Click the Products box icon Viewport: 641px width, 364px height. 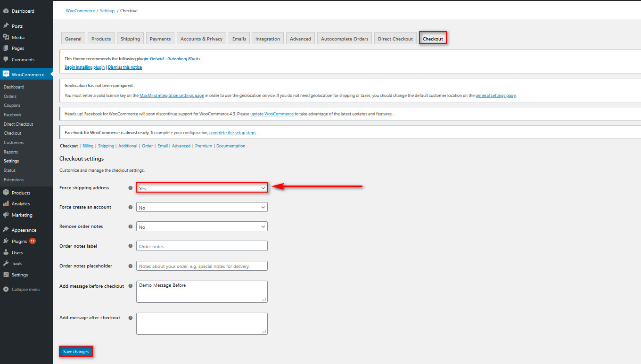pos(6,193)
